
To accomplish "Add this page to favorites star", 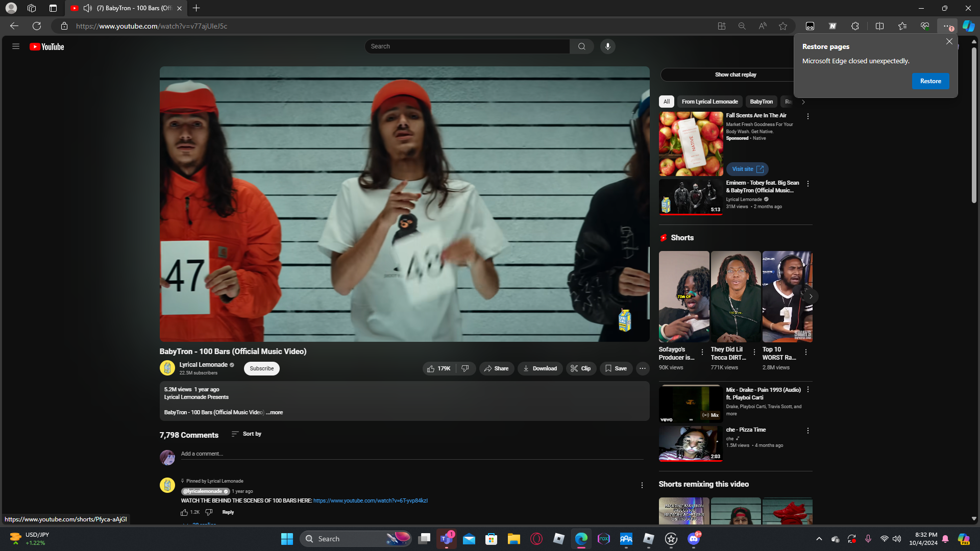I will point(783,26).
